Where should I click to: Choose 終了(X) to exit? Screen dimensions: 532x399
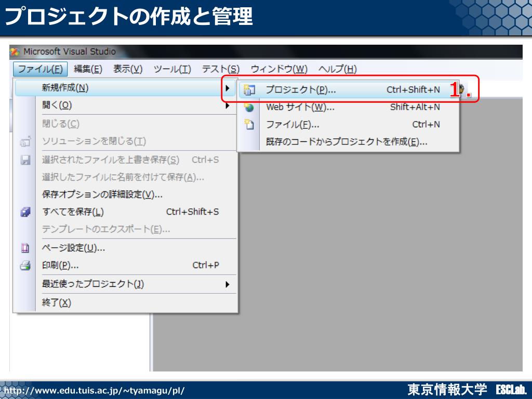pos(126,302)
